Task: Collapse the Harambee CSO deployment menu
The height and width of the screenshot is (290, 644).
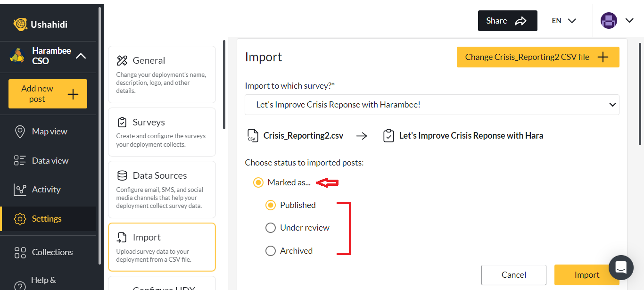Action: [81, 56]
